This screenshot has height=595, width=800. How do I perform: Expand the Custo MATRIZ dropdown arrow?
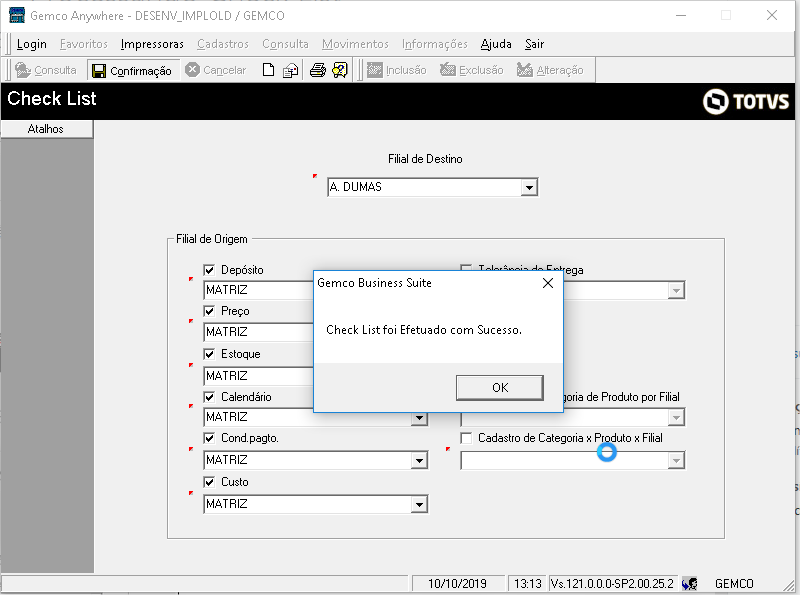click(419, 505)
